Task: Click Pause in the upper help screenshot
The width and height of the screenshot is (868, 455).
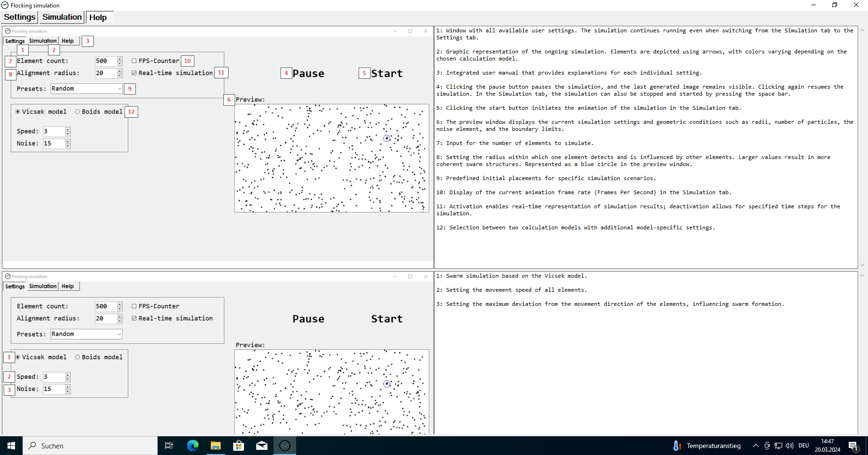Action: 308,74
